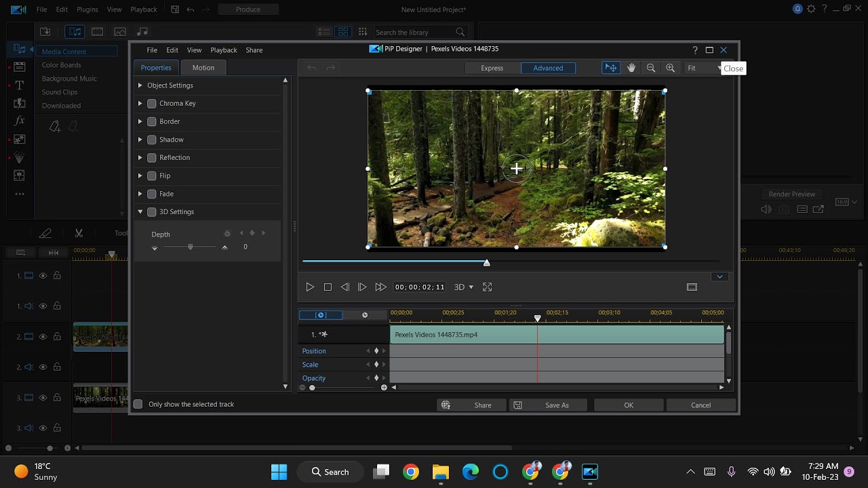Screen dimensions: 868x488
Task: Expand the Shadow section arrow
Action: click(x=140, y=140)
